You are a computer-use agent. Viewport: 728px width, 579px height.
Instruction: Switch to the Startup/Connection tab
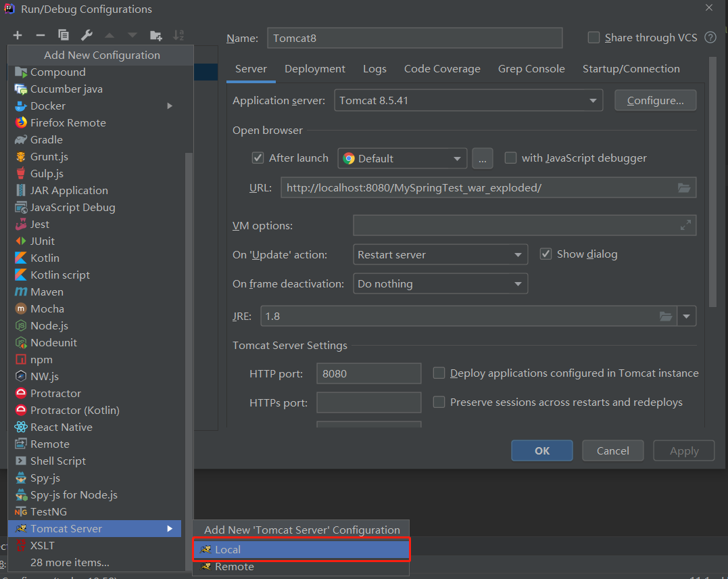pos(631,69)
